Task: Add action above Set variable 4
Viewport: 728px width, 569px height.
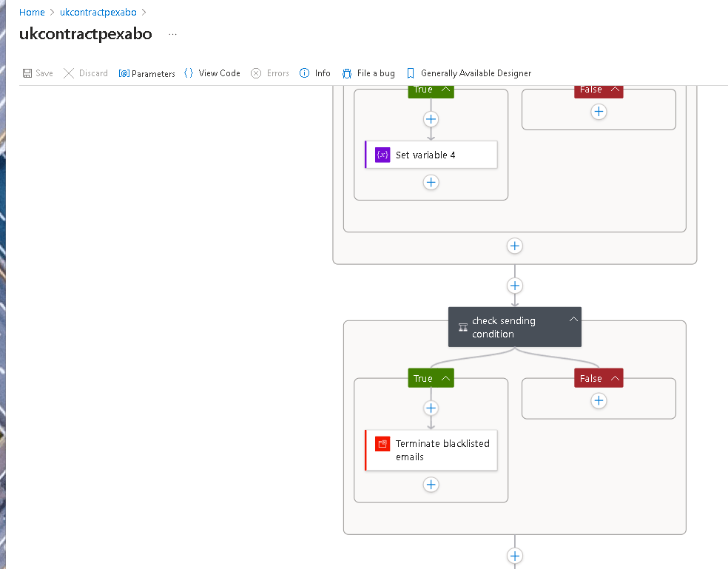Action: pyautogui.click(x=431, y=119)
